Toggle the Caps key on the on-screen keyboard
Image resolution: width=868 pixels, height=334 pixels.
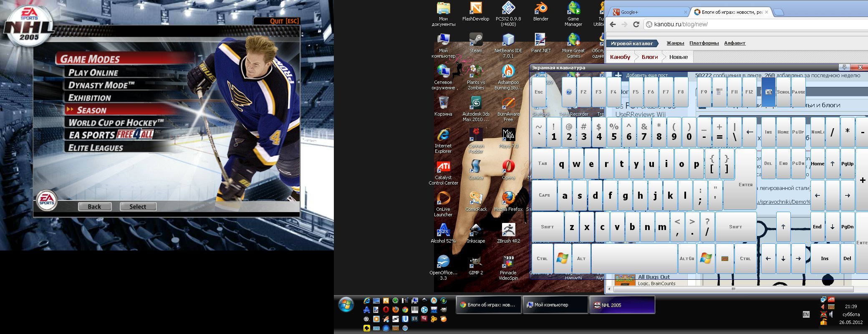coord(544,195)
